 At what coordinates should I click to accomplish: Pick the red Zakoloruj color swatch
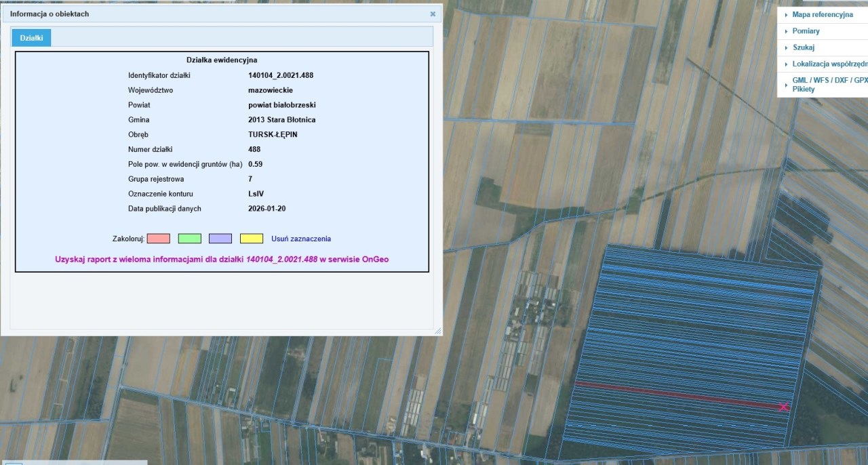pos(158,239)
